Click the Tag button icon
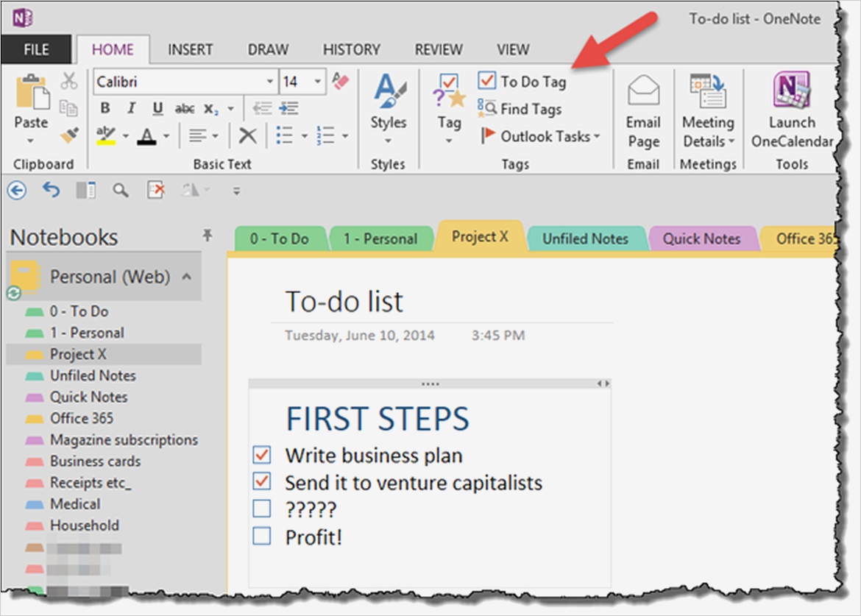The image size is (861, 616). click(449, 91)
